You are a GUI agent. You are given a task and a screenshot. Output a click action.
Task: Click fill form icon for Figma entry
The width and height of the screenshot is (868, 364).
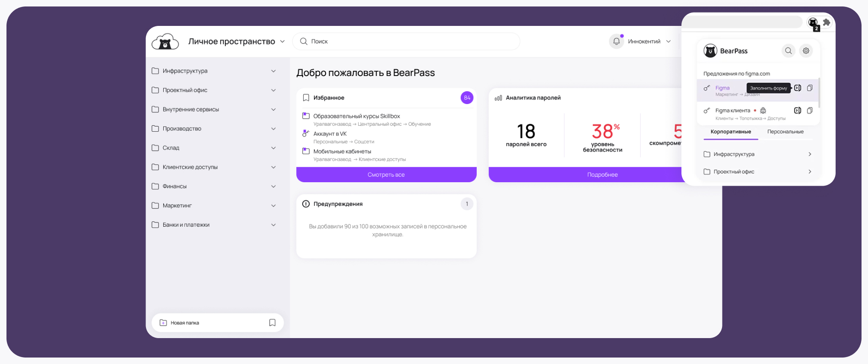(x=798, y=88)
